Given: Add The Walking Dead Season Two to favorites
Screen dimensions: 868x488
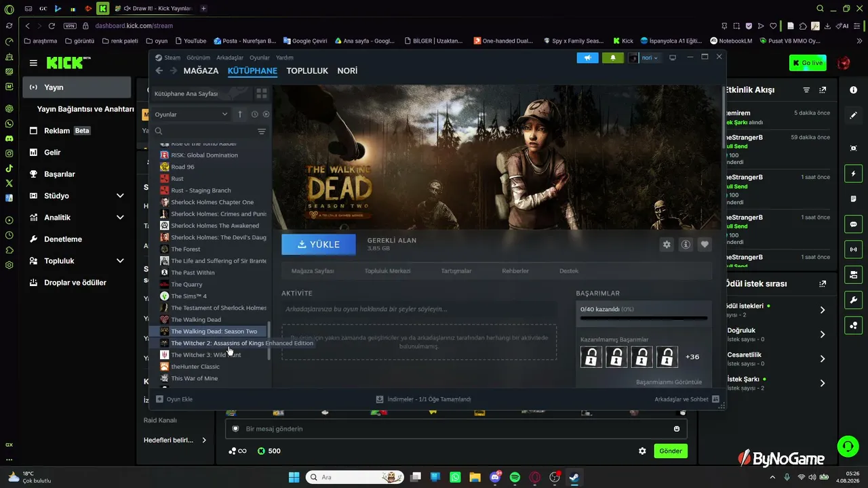Looking at the screenshot, I should click(x=705, y=245).
